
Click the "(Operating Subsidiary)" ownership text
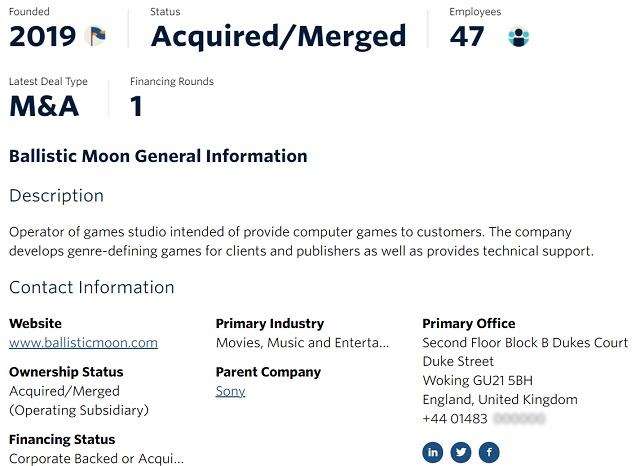tap(79, 410)
